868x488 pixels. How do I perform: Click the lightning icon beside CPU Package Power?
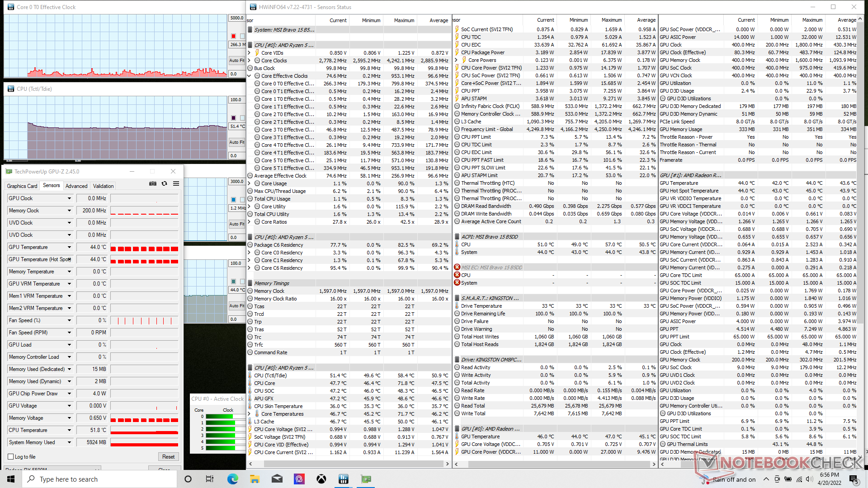click(457, 52)
